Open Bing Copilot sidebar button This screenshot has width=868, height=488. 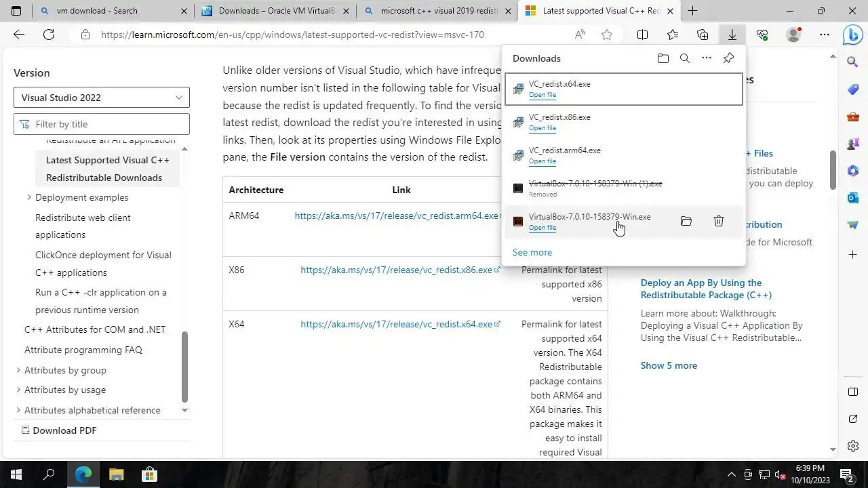click(853, 35)
